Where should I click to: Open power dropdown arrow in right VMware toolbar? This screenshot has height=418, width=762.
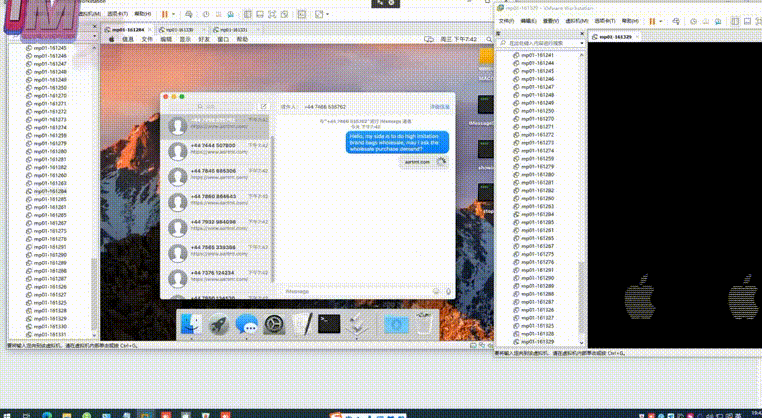pyautogui.click(x=661, y=21)
